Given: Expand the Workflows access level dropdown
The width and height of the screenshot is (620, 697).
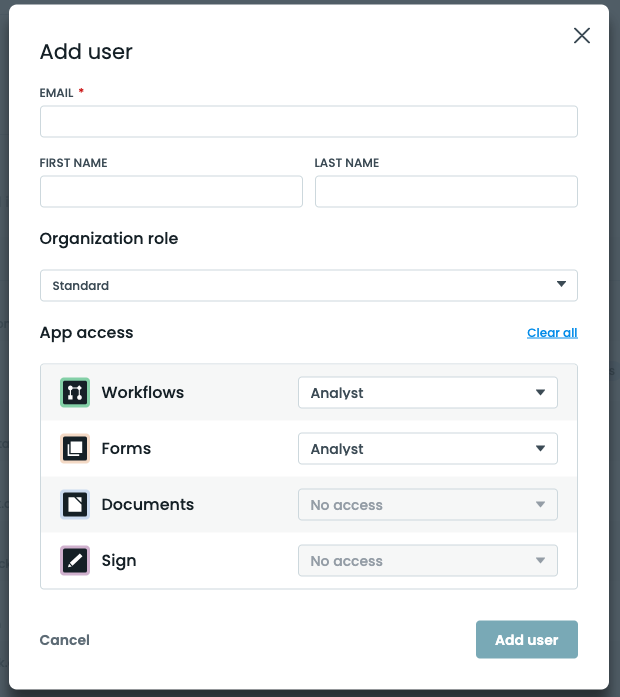Looking at the screenshot, I should [x=427, y=393].
